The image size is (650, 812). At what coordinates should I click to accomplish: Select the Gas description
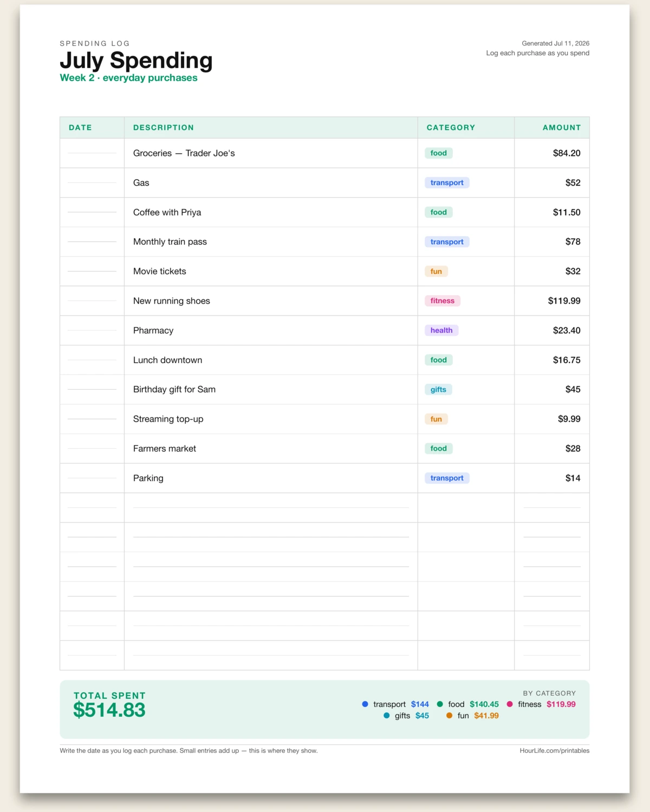(141, 183)
